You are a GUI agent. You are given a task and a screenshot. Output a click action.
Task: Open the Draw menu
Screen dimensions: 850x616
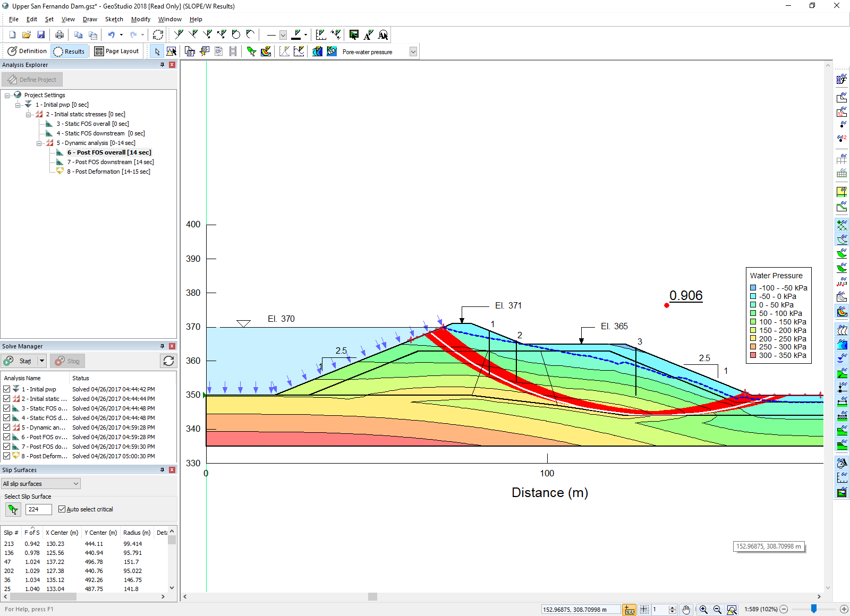click(x=90, y=19)
